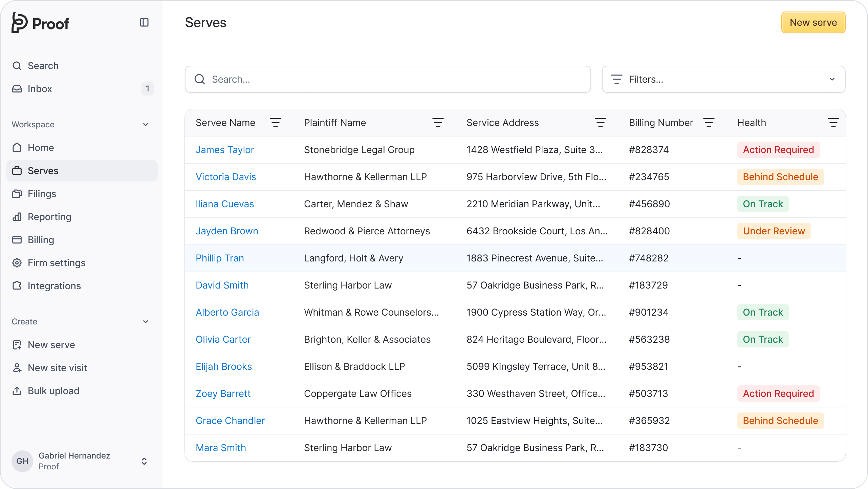
Task: Open Reporting from the sidebar
Action: click(49, 217)
